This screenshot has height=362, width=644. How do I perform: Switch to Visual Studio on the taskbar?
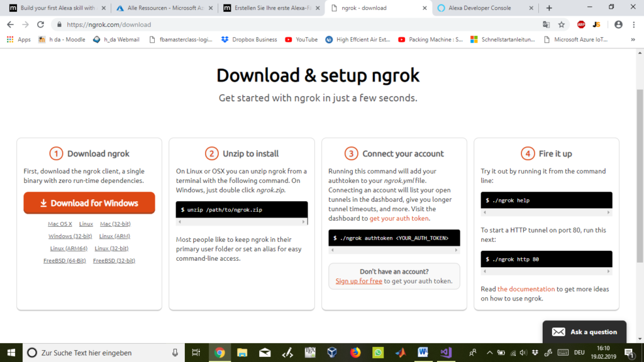pos(446,353)
